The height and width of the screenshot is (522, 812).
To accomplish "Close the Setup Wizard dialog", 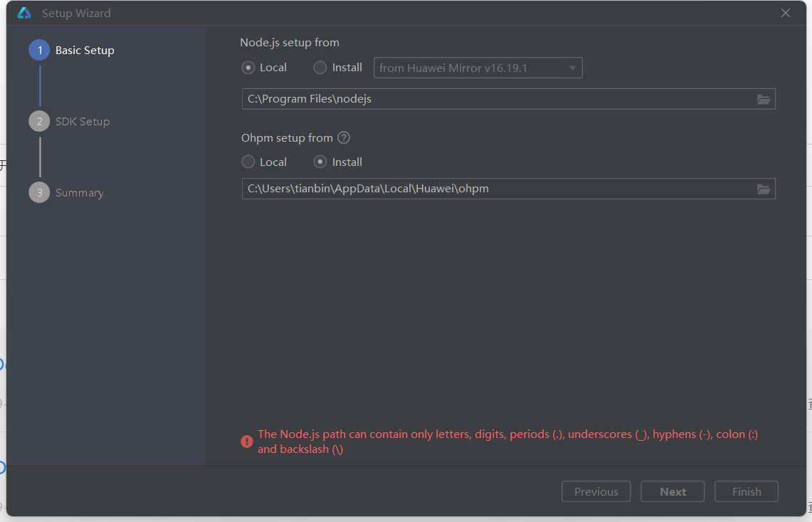I will click(786, 13).
